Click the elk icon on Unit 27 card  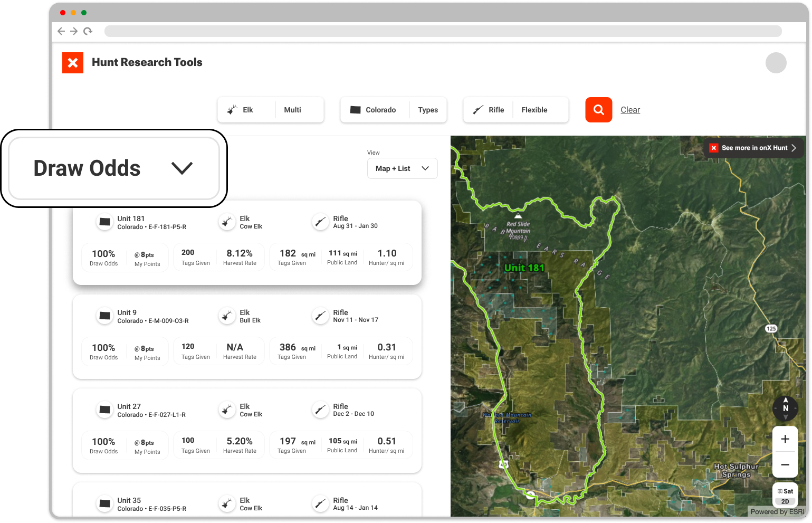point(227,410)
